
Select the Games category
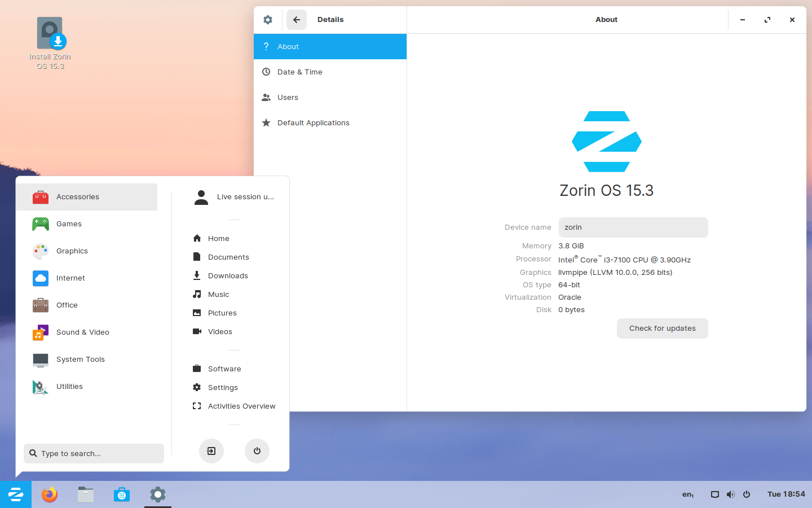click(x=86, y=224)
